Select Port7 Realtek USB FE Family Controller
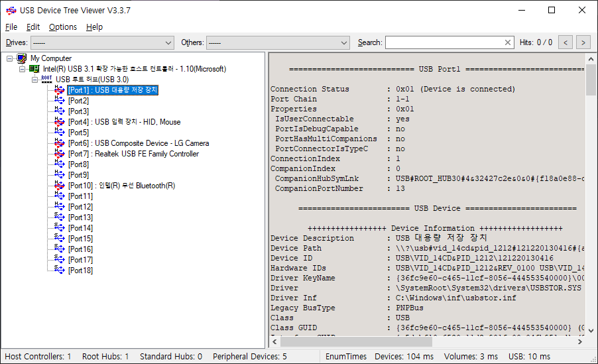This screenshot has width=598, height=364. tap(133, 154)
